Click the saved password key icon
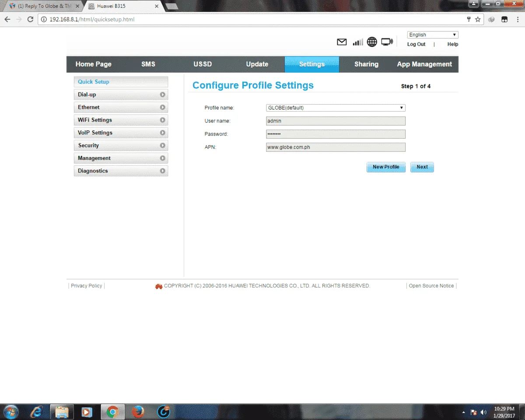The width and height of the screenshot is (525, 420). pyautogui.click(x=469, y=19)
